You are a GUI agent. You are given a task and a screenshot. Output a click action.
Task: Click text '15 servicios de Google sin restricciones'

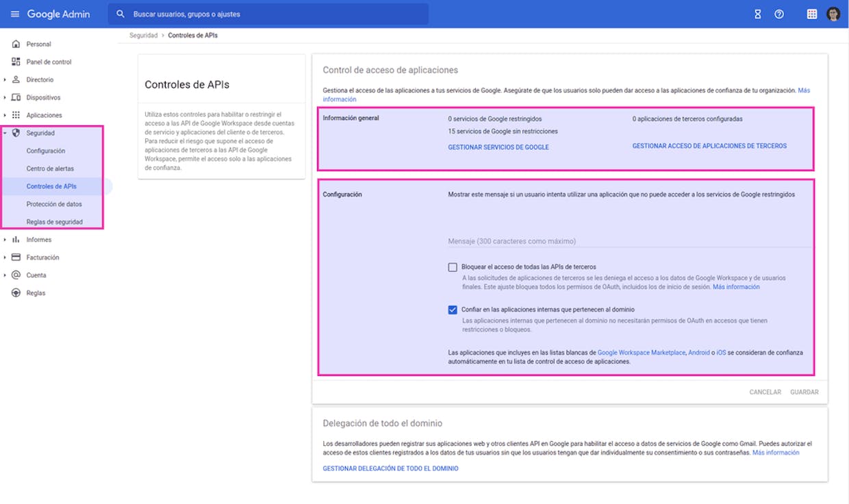[503, 131]
